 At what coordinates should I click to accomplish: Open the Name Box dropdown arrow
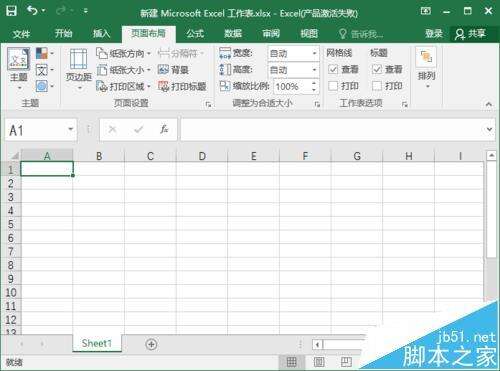(70, 129)
